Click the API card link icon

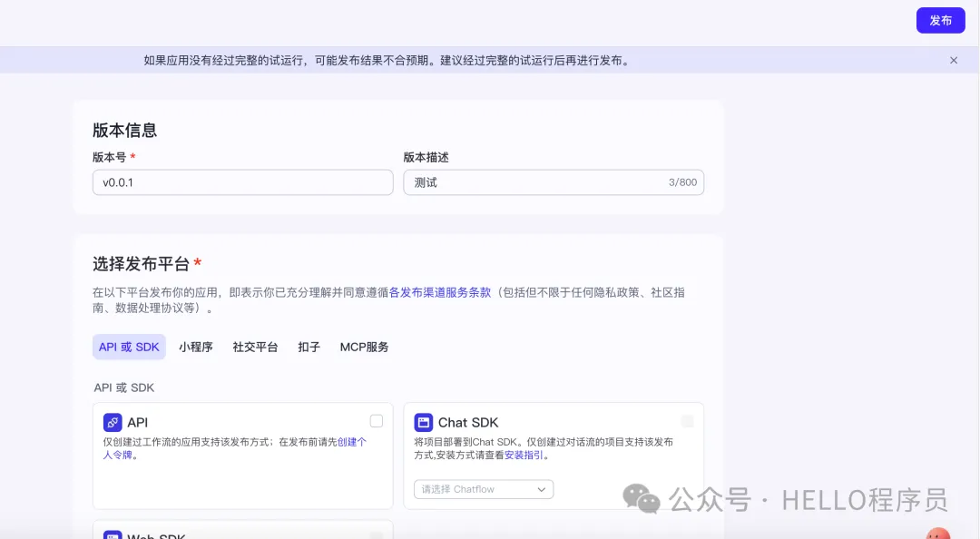click(113, 423)
